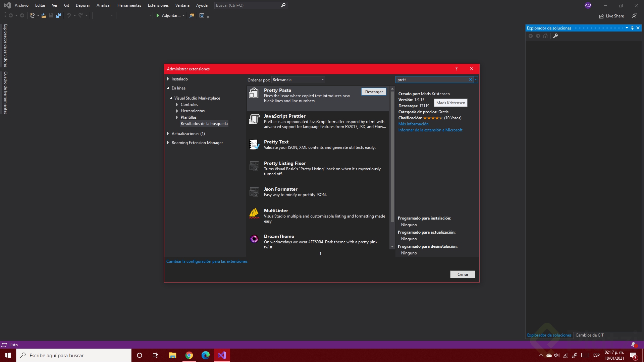Select Resultados de la búsqueda item
The width and height of the screenshot is (644, 362).
pyautogui.click(x=204, y=124)
